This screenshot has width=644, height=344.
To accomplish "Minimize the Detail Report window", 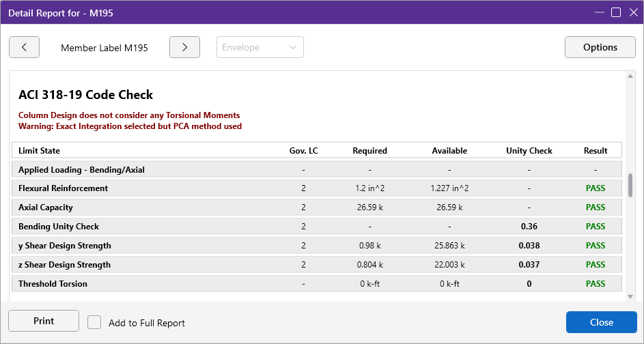I will point(599,12).
